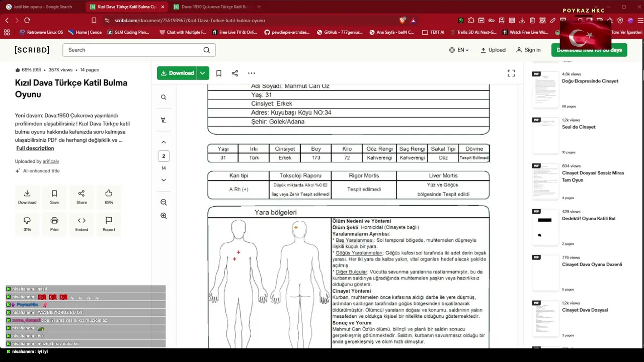Screen dimensions: 644x362
Task: Open the Cinayet Dava Dosyası thumbnail
Action: point(545,319)
